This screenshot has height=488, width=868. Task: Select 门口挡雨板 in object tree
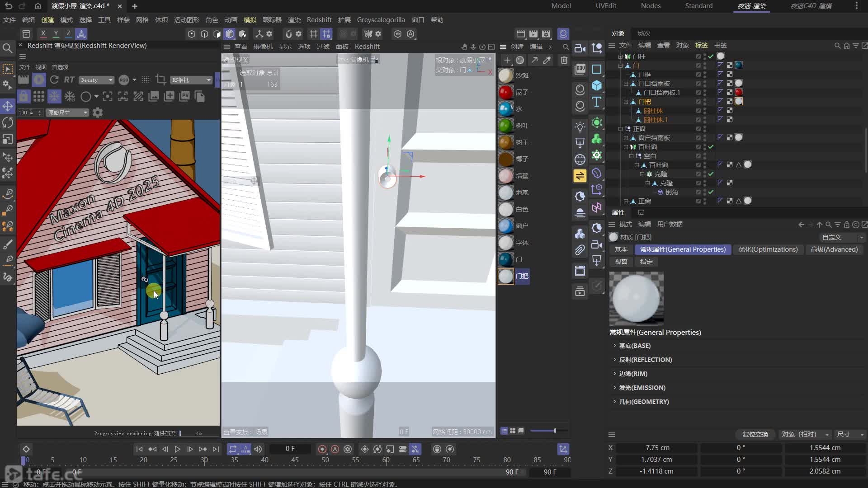(x=654, y=84)
